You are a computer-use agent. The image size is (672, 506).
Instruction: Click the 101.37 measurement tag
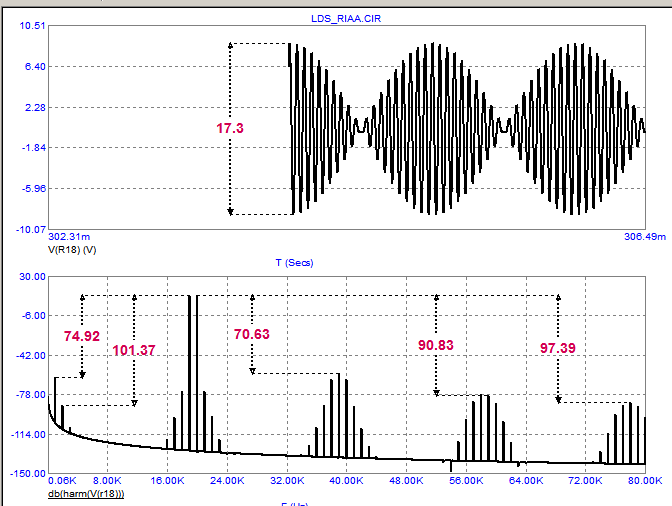[x=134, y=350]
